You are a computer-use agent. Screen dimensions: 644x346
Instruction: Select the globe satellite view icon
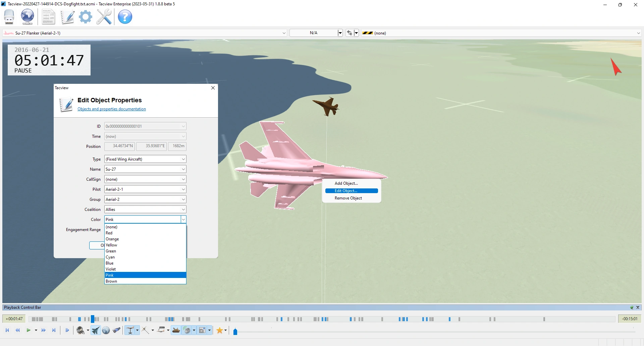tap(106, 330)
